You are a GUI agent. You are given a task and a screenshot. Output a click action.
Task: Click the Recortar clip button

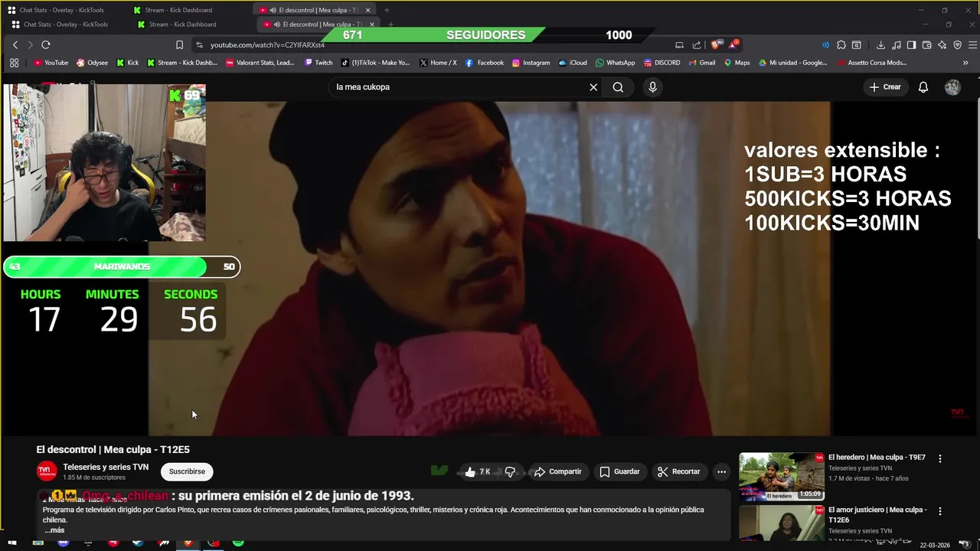678,471
